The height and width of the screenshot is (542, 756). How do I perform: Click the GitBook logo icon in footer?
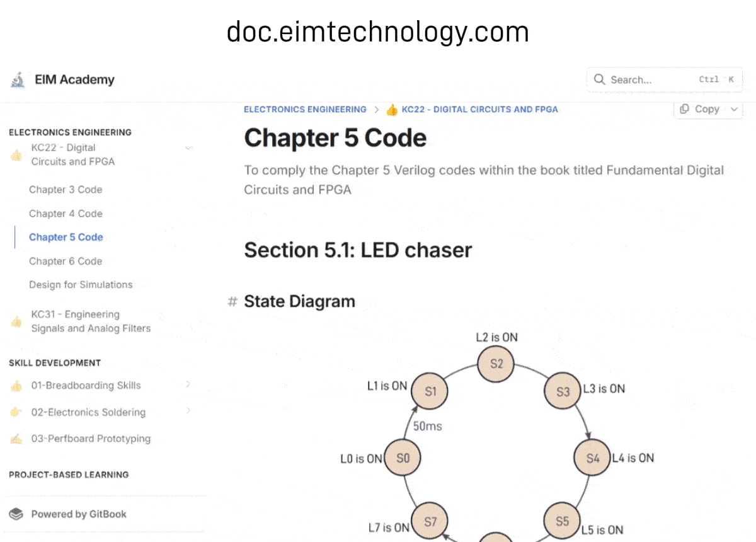16,514
